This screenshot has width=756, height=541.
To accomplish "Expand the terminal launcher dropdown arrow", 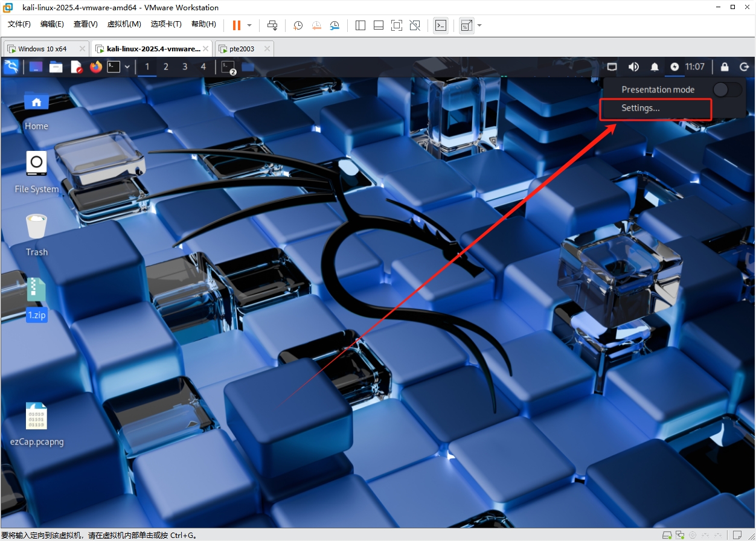I will click(x=127, y=67).
